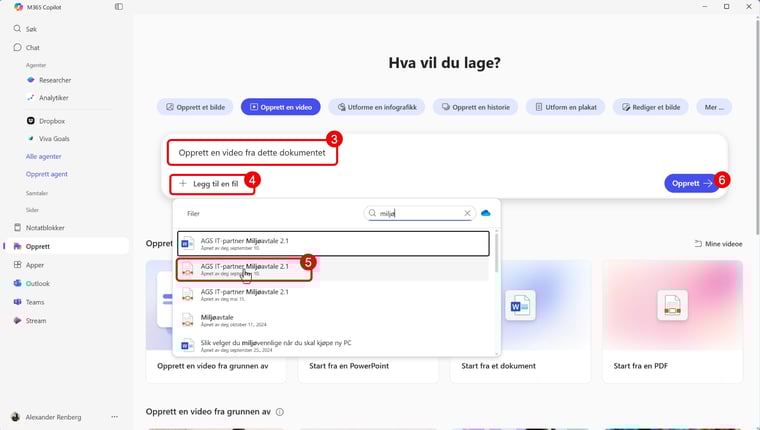Clear the miljø file search with X
The image size is (760, 430).
(467, 213)
